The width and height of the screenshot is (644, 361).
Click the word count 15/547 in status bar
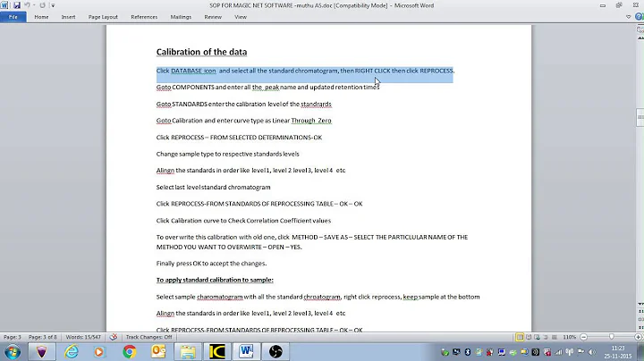tap(83, 337)
